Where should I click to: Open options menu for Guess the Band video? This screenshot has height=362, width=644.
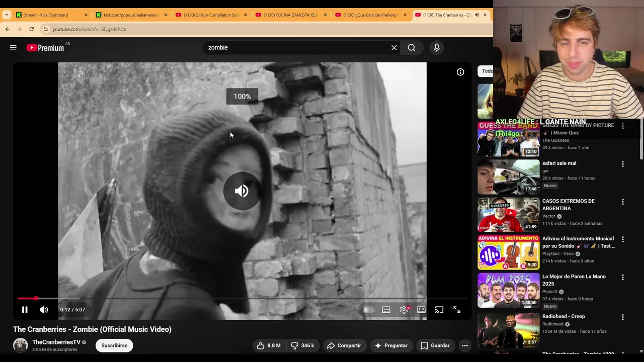(623, 126)
